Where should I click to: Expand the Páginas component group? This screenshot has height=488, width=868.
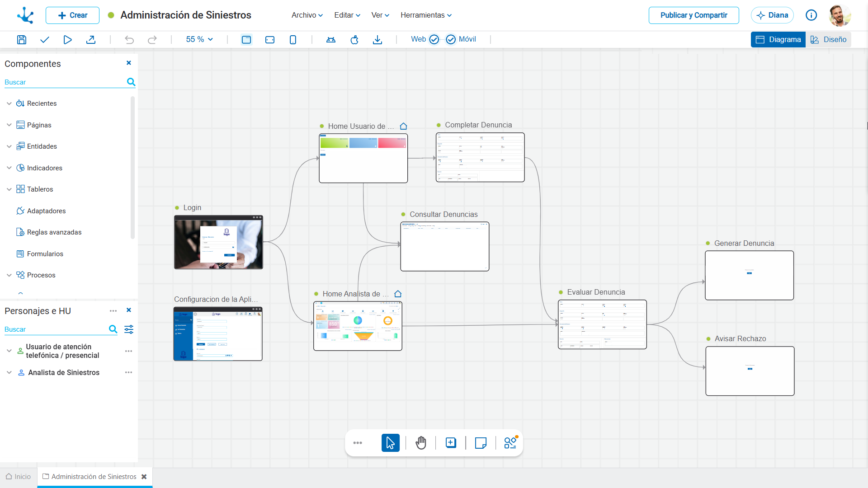coord(9,125)
